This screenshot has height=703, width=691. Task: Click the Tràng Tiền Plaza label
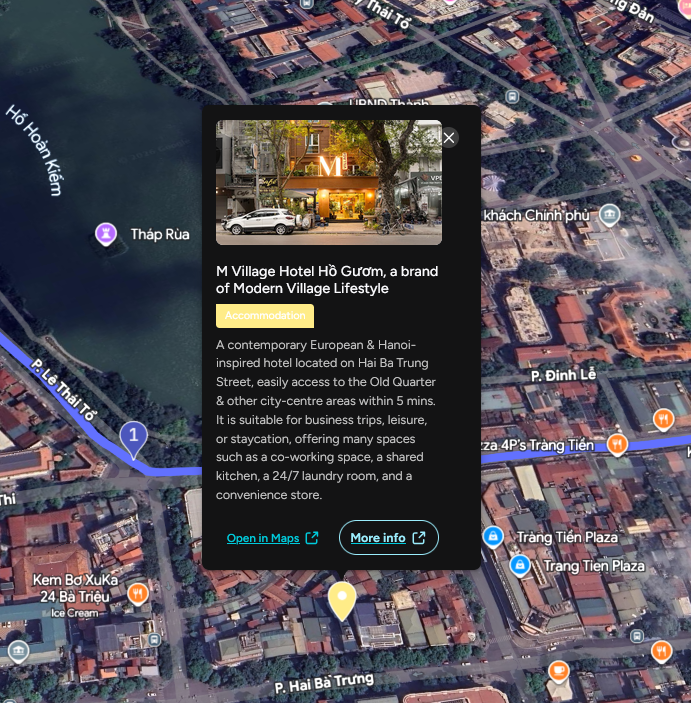(567, 537)
